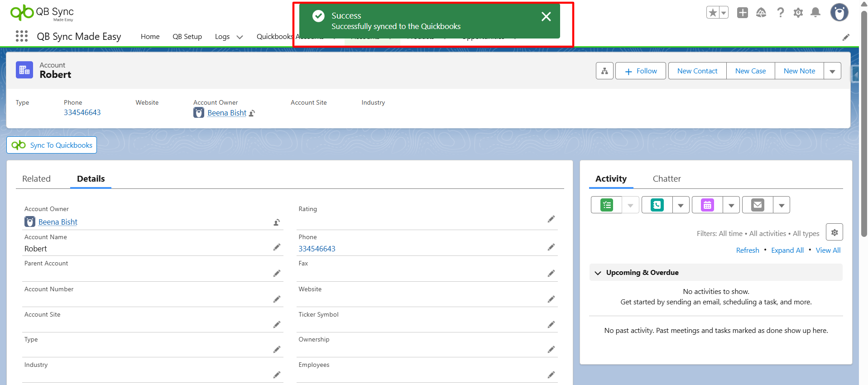Click the Log a Call phone icon
868x385 pixels.
coord(657,205)
